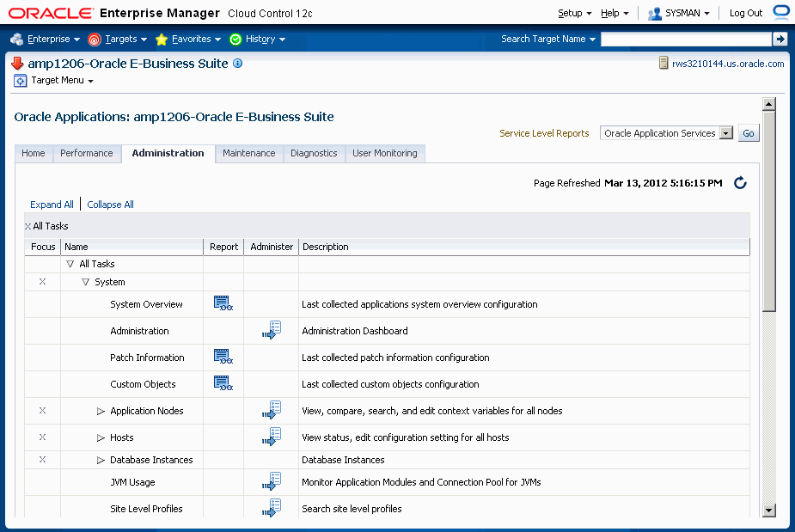
Task: Open the Target Menu dropdown
Action: coord(63,80)
